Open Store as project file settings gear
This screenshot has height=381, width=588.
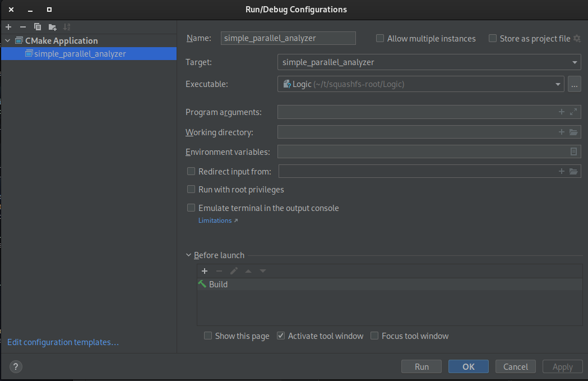pos(577,38)
